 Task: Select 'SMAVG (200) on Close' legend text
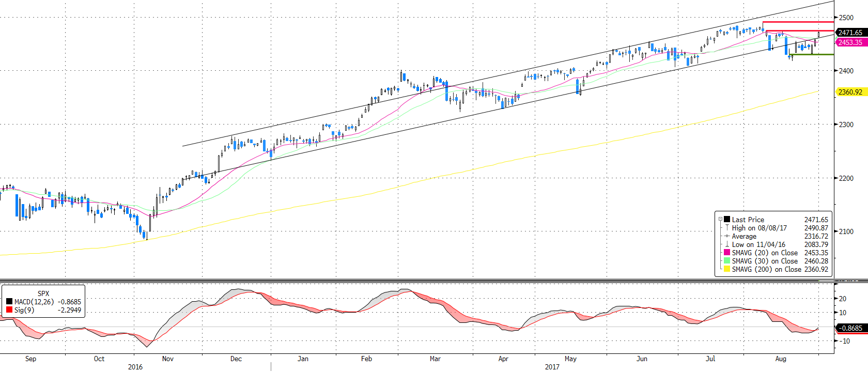(767, 269)
